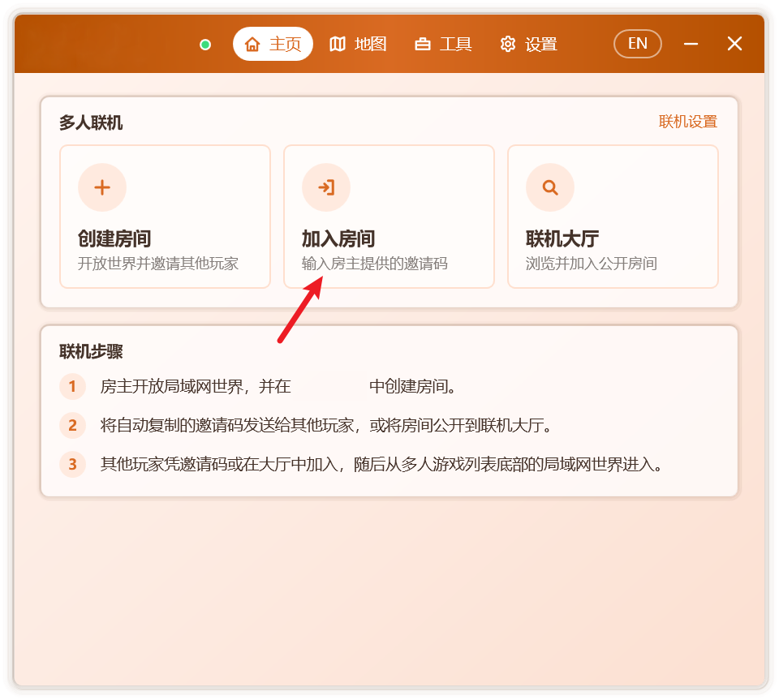Click step 2 number badge

(72, 426)
